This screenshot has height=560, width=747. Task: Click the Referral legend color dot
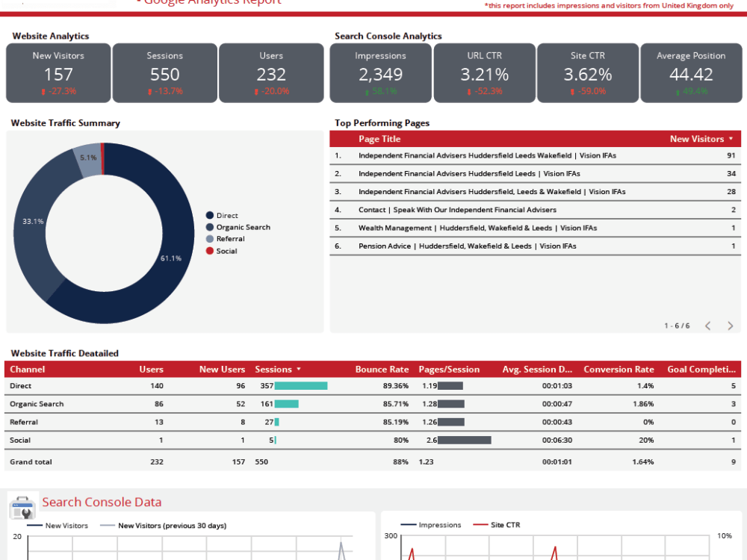[x=210, y=239]
